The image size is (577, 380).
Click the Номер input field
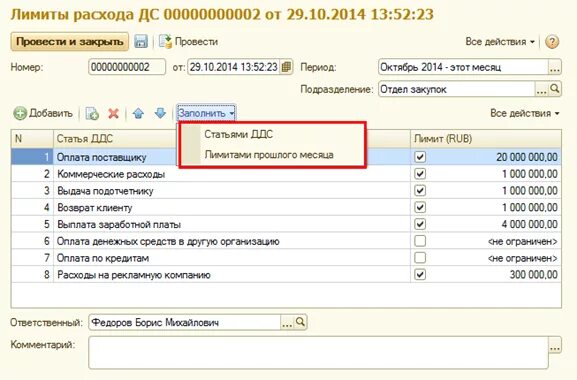point(127,67)
